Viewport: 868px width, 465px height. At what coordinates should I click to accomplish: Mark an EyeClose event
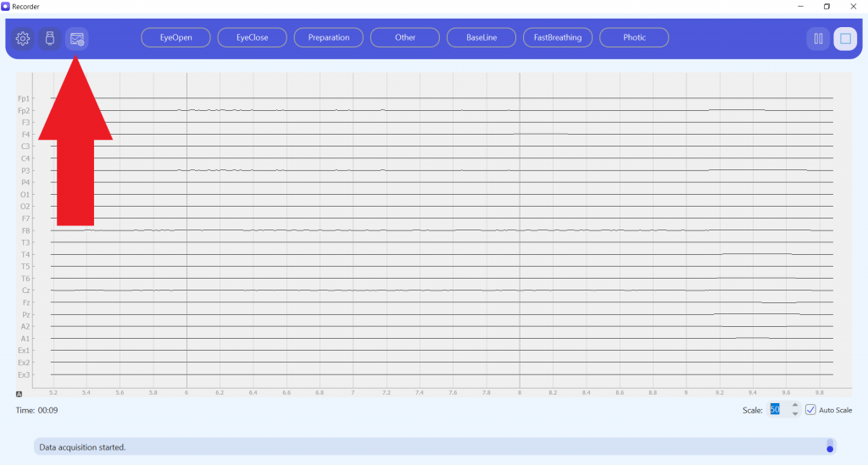[252, 38]
